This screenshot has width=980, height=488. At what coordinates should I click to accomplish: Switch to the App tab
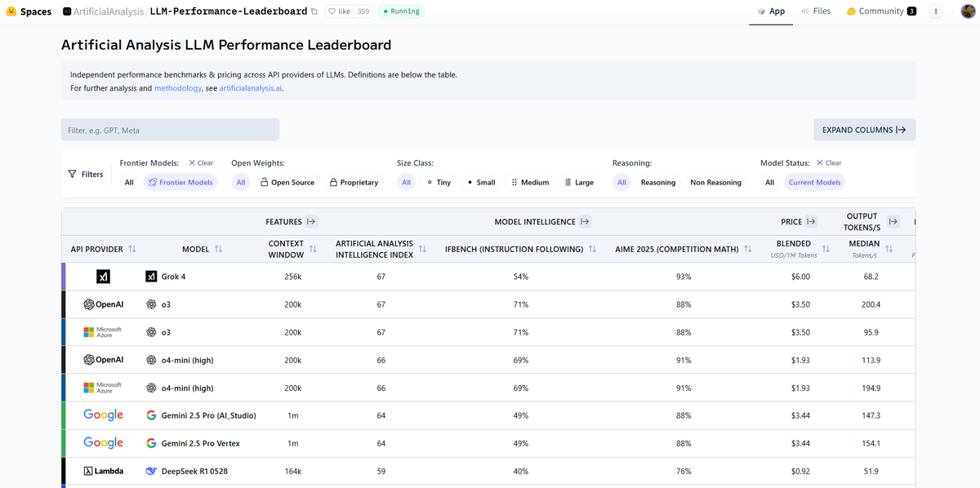[771, 11]
